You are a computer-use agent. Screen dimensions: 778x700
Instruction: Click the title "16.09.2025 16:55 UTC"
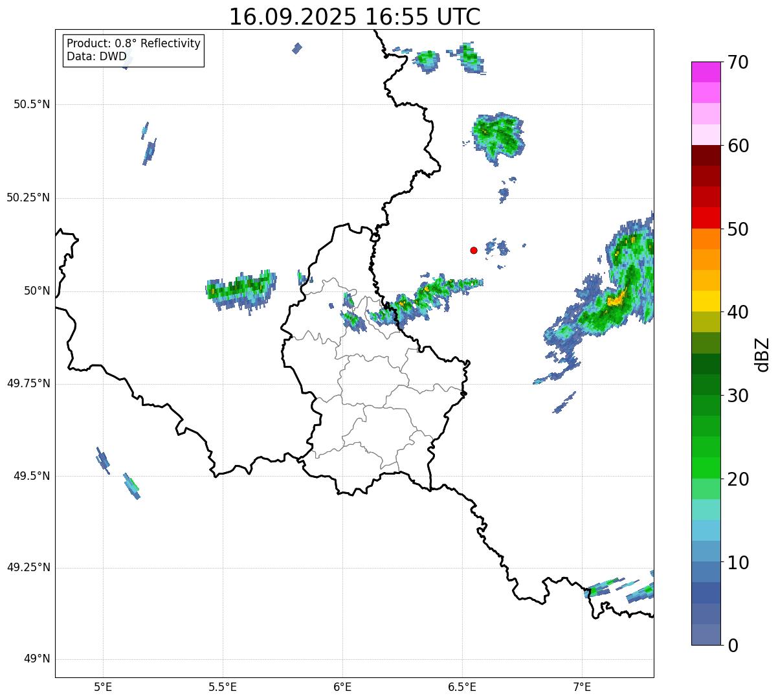click(355, 17)
